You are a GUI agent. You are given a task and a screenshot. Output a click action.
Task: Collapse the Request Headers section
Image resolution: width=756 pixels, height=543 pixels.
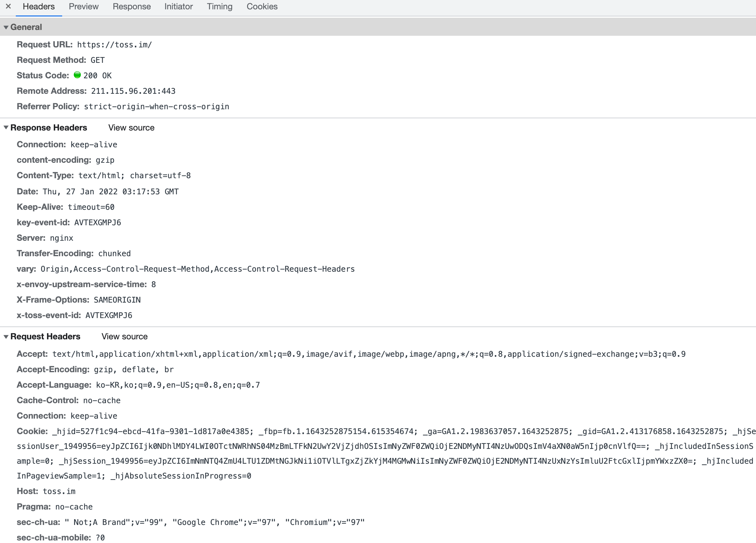click(x=6, y=337)
